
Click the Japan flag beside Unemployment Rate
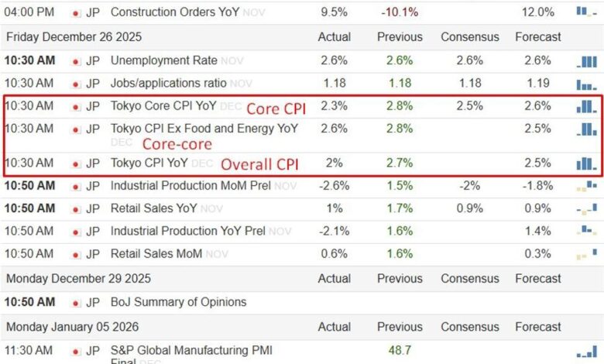76,60
